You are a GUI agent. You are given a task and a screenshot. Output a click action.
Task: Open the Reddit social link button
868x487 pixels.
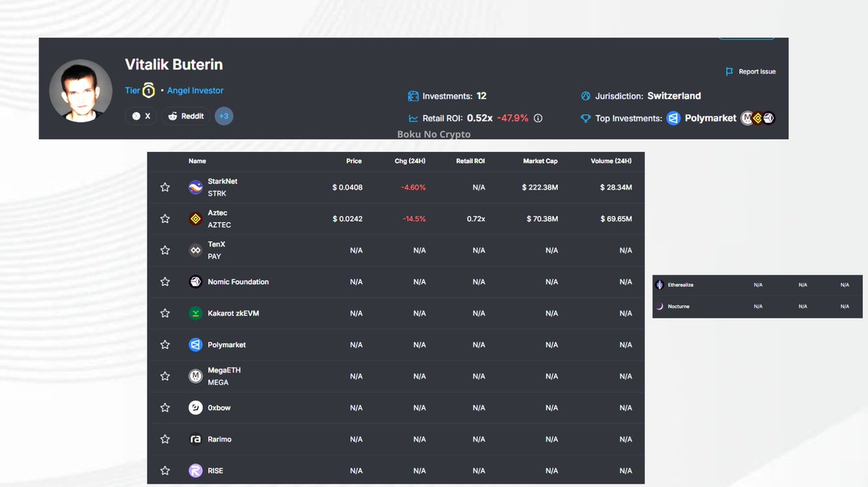[x=186, y=116]
